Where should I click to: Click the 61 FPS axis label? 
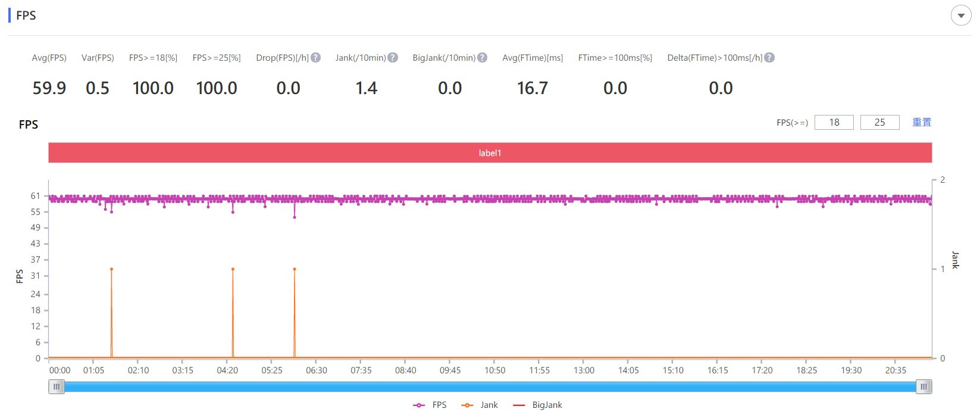coord(36,196)
